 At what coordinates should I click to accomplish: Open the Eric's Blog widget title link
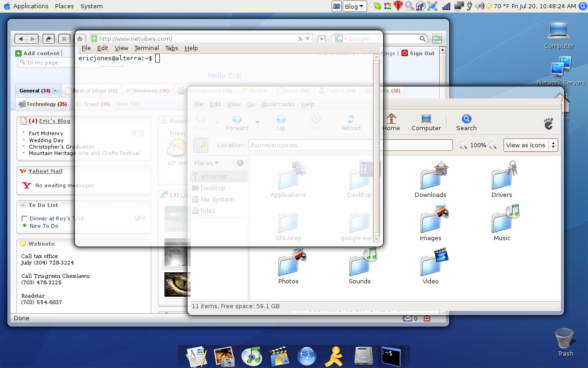(54, 121)
